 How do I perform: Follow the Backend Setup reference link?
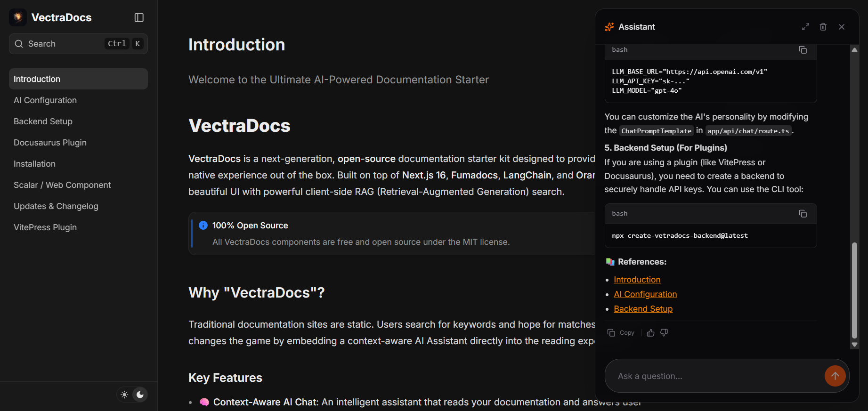pyautogui.click(x=643, y=309)
